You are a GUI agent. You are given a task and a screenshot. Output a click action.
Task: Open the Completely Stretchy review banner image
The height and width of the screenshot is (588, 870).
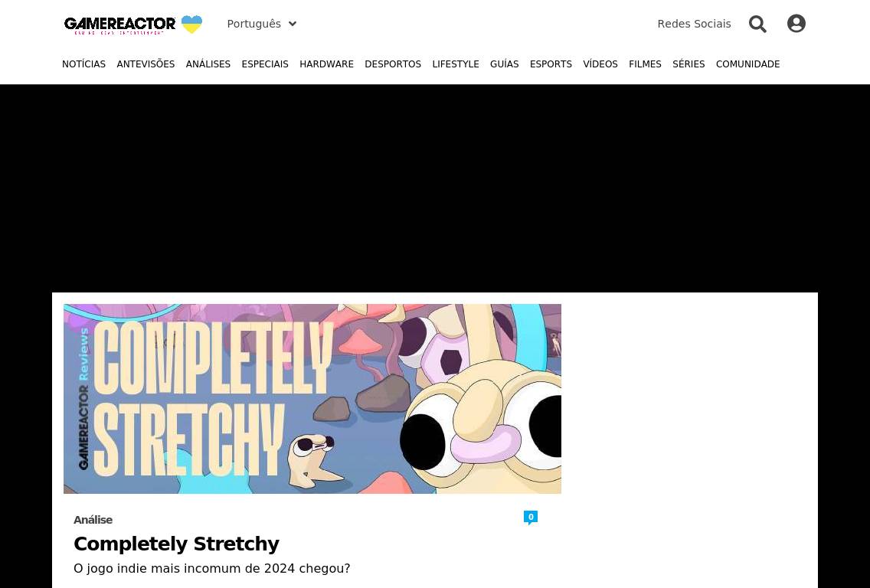[x=312, y=399]
